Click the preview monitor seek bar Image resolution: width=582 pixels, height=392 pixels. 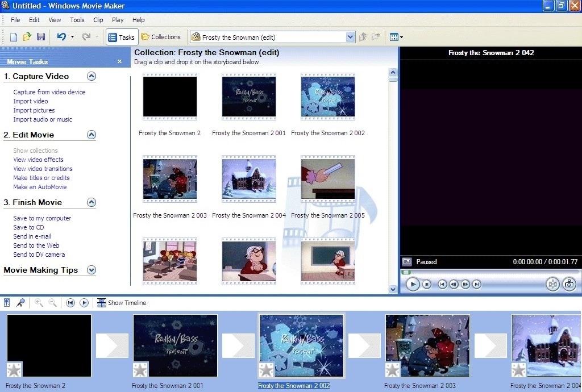point(490,272)
